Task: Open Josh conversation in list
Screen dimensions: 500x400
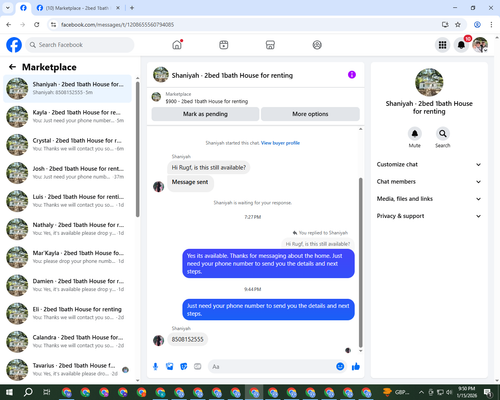Action: (x=68, y=173)
